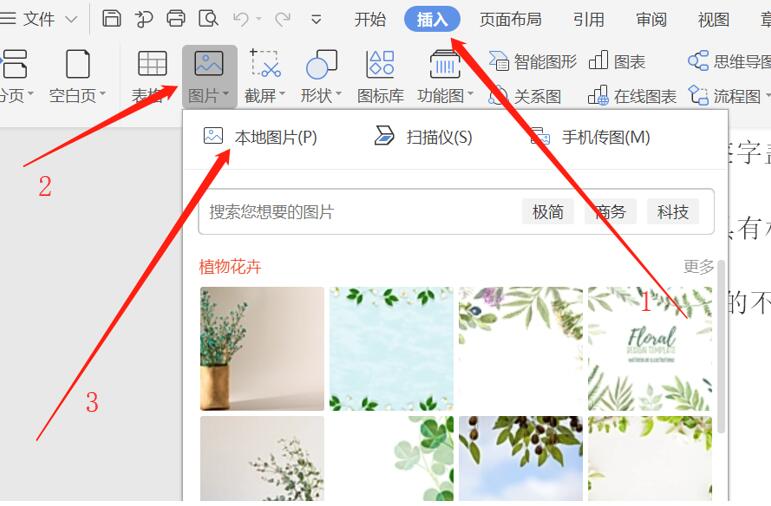Image resolution: width=771 pixels, height=506 pixels.
Task: Insert a blank page via 空白页 icon
Action: tap(78, 64)
